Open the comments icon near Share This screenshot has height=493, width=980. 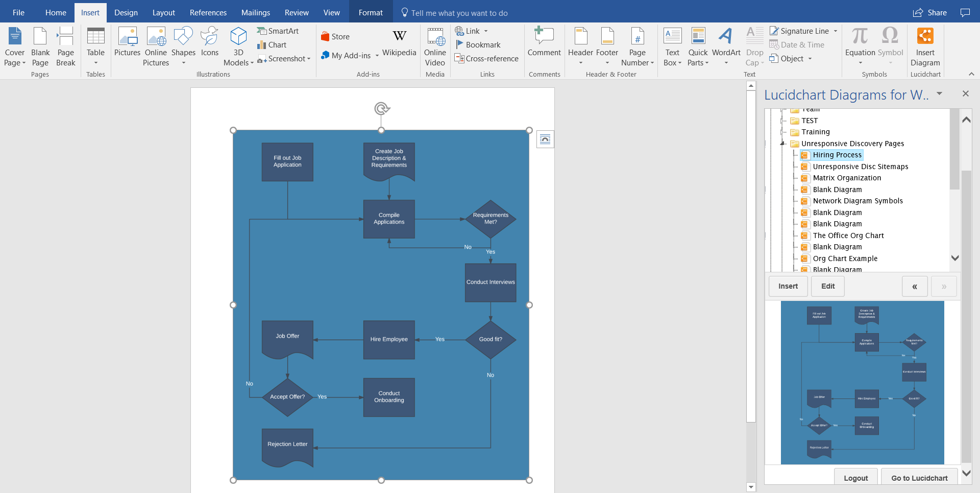click(x=965, y=13)
